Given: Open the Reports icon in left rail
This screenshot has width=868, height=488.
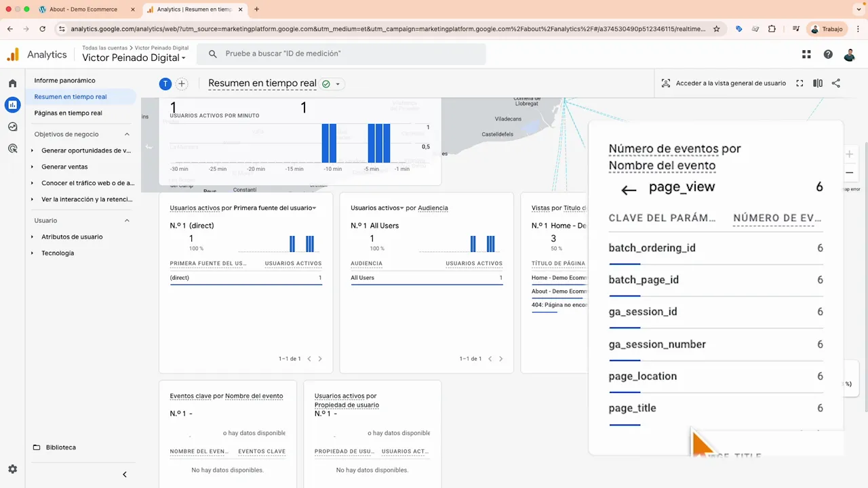Looking at the screenshot, I should click(x=12, y=105).
